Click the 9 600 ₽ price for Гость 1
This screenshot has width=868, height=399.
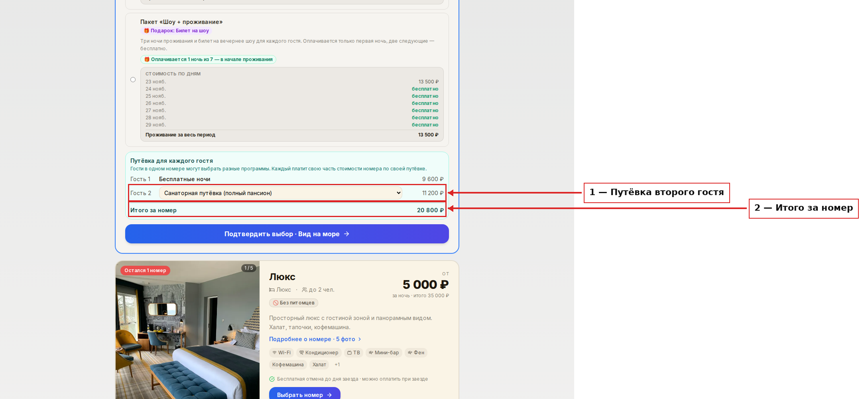coord(433,179)
